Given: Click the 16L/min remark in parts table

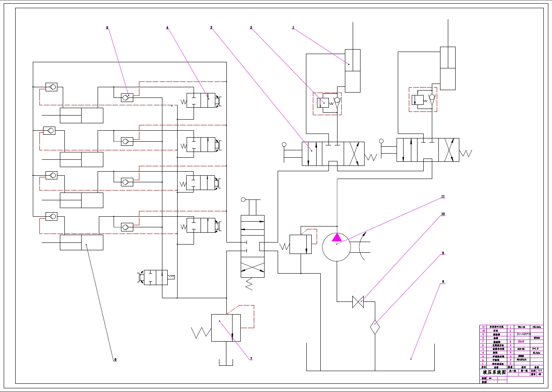Looking at the screenshot, I should click(536, 327).
